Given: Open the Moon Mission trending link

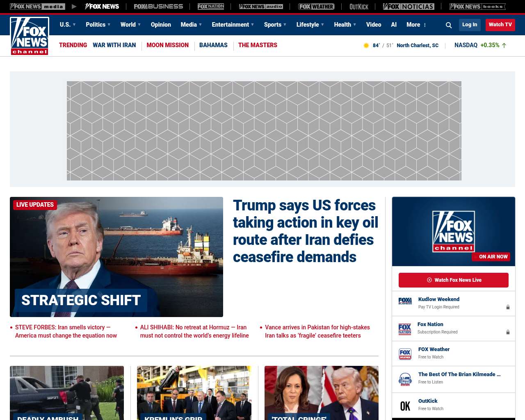Looking at the screenshot, I should 167,45.
